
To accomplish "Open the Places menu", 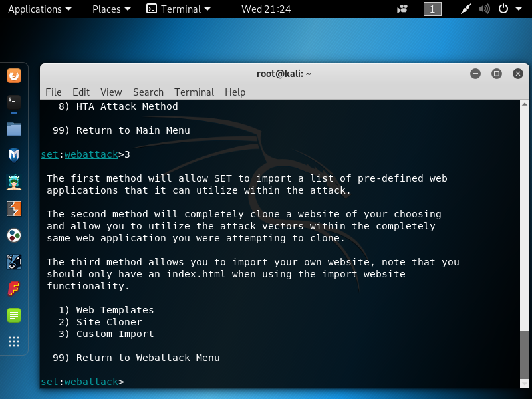I will pos(111,9).
